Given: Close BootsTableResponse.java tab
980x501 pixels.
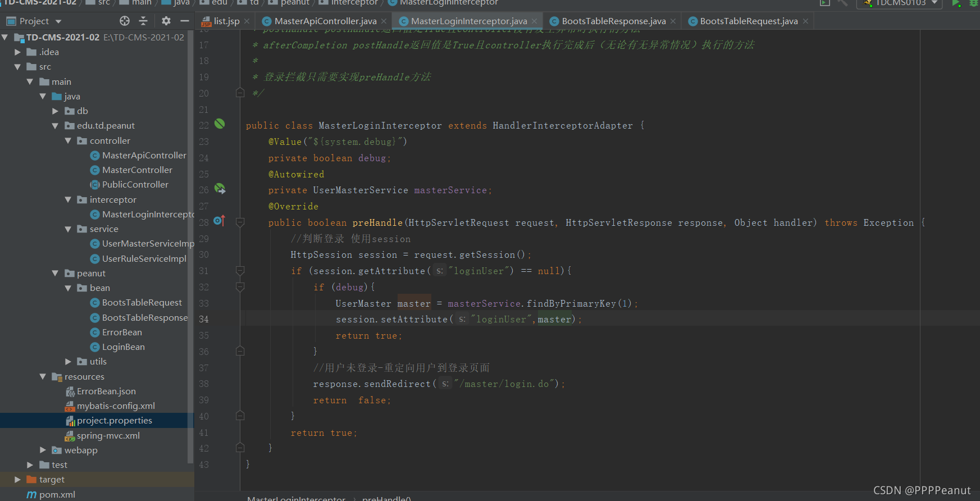Looking at the screenshot, I should tap(673, 21).
